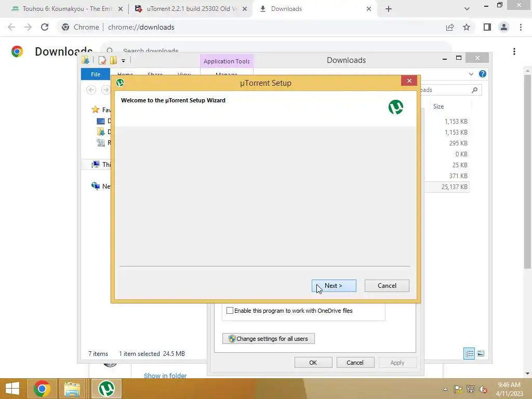
Task: Toggle Chrome side panel
Action: [487, 27]
